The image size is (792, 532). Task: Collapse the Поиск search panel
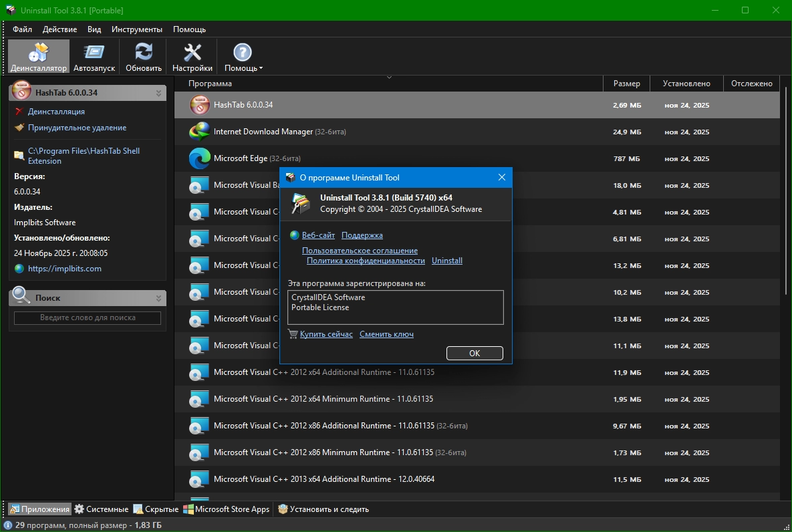158,298
